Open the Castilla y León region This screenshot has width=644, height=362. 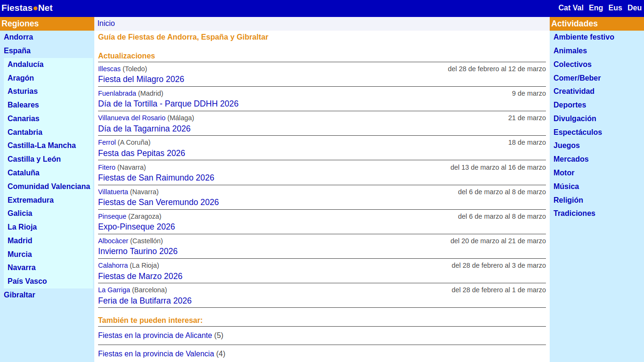34,159
